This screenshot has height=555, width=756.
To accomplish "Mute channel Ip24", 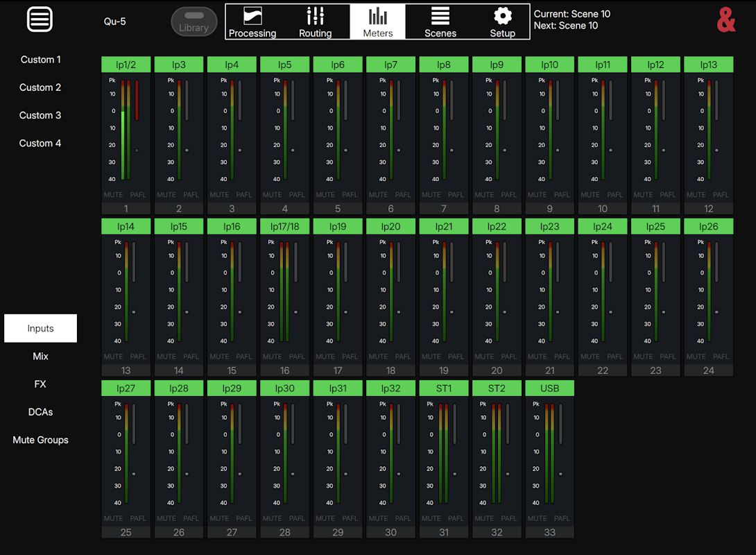I will [590, 357].
